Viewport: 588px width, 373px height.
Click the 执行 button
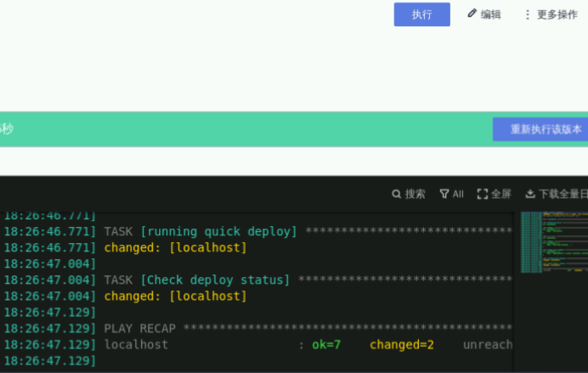pyautogui.click(x=421, y=14)
